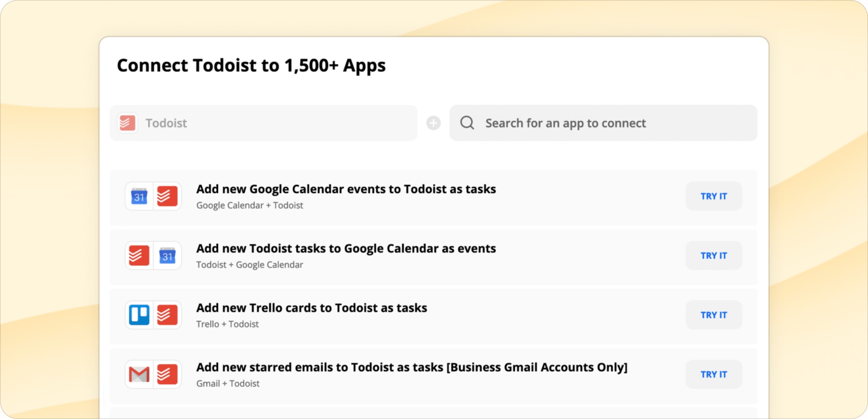Image resolution: width=868 pixels, height=419 pixels.
Task: Open 'Add new Trello cards to Todoist as tasks' title
Action: (312, 308)
